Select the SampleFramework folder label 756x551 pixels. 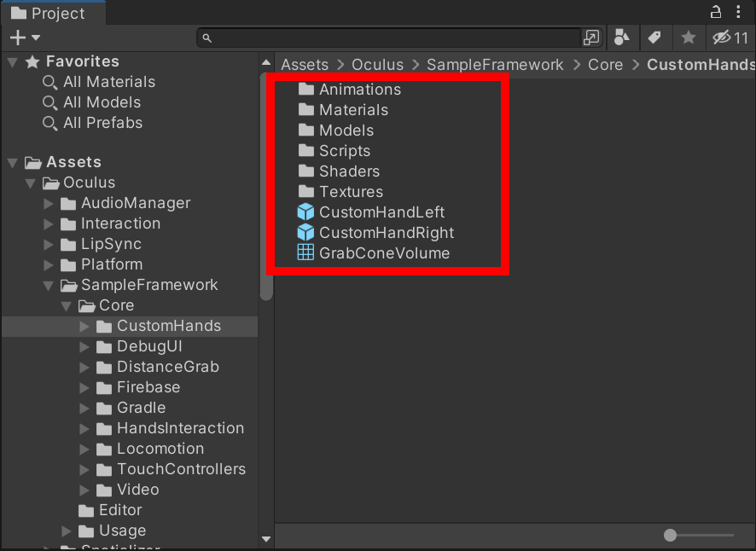click(x=149, y=285)
